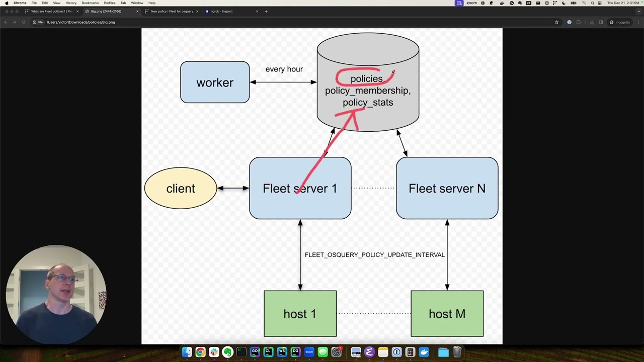Bookmark this page with star icon
The height and width of the screenshot is (362, 644).
556,22
